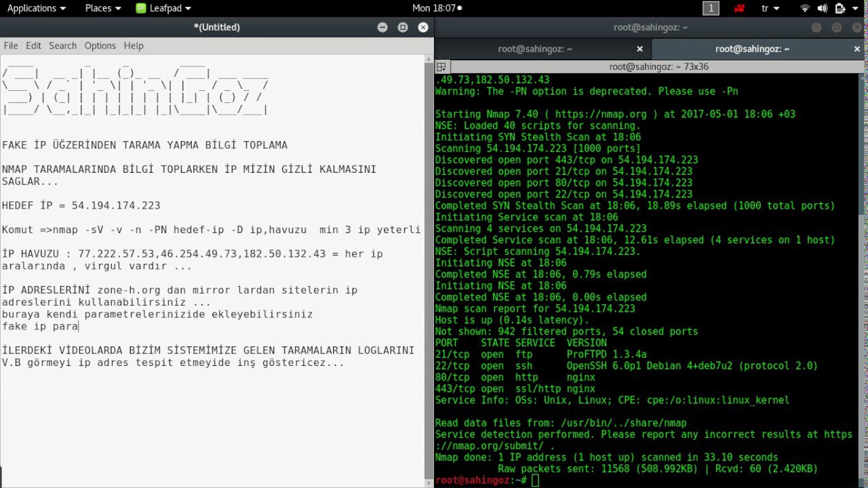Open Leafpad Edit menu
868x488 pixels.
(33, 45)
